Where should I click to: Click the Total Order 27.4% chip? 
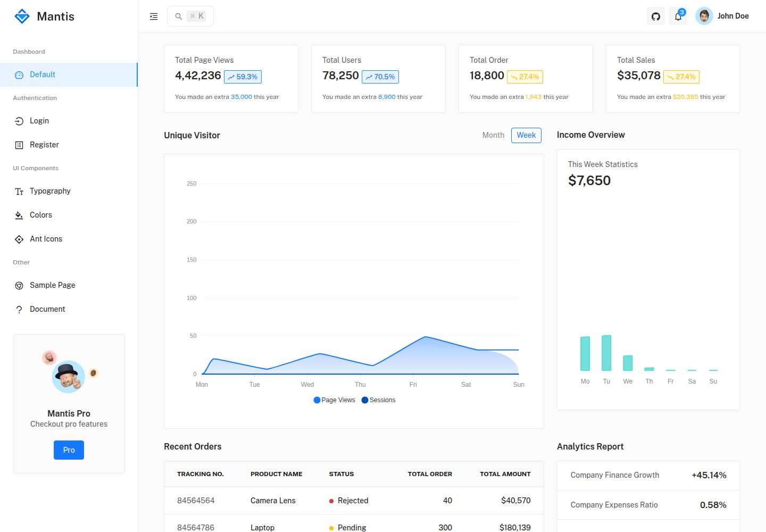pyautogui.click(x=525, y=77)
